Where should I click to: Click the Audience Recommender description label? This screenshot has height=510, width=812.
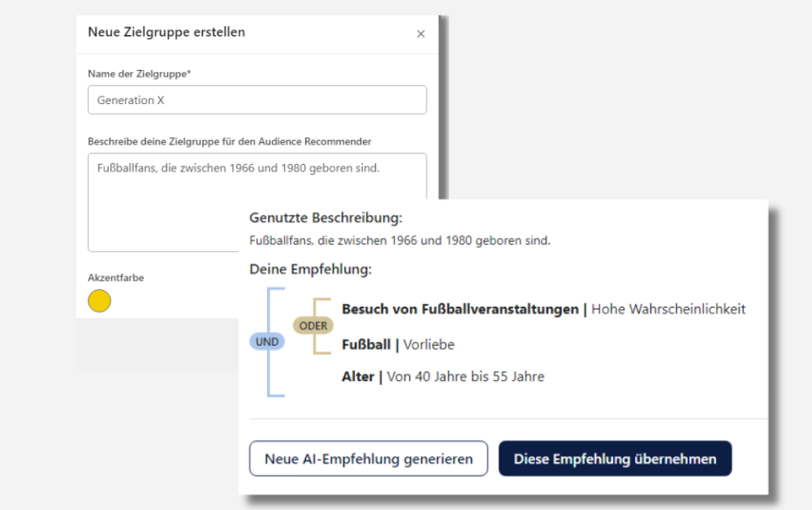229,141
